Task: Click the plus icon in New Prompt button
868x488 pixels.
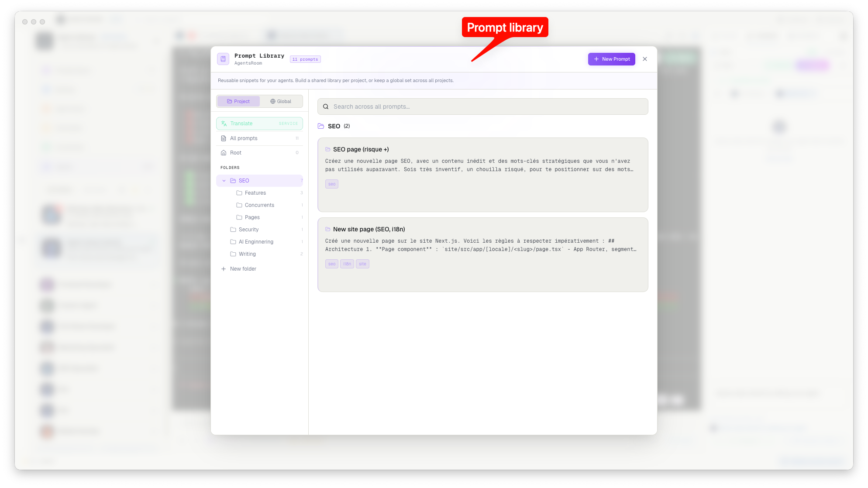Action: tap(596, 59)
